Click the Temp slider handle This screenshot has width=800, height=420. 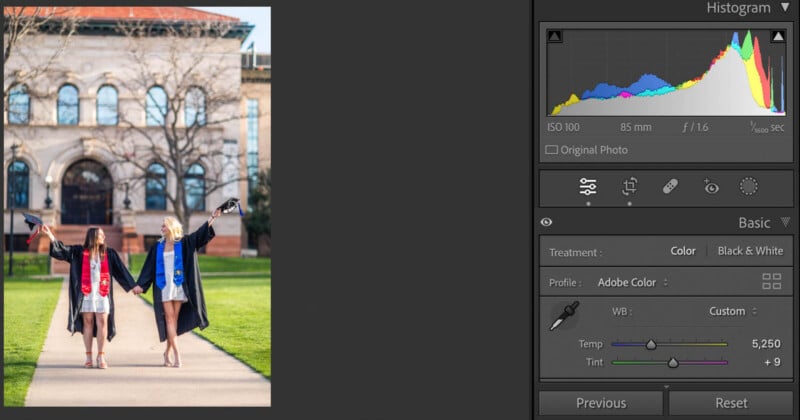tap(651, 344)
